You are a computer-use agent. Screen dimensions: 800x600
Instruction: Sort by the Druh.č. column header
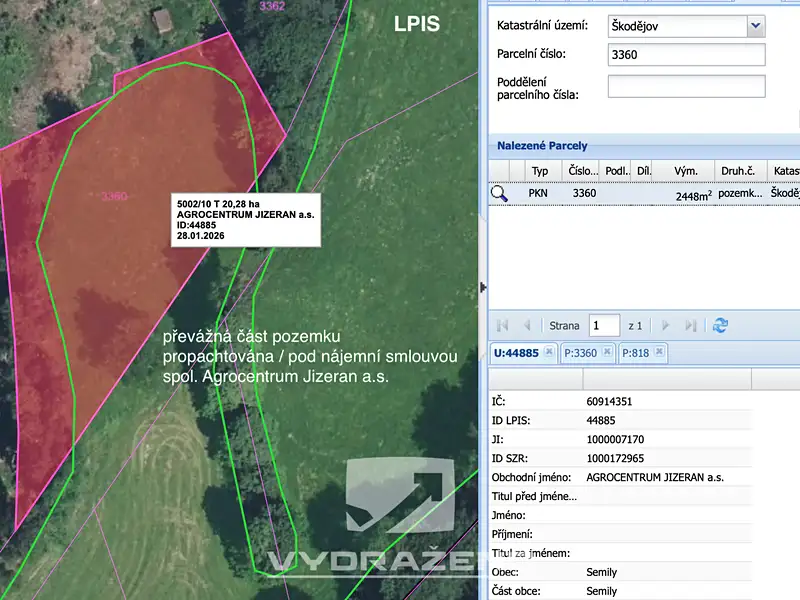coord(738,171)
